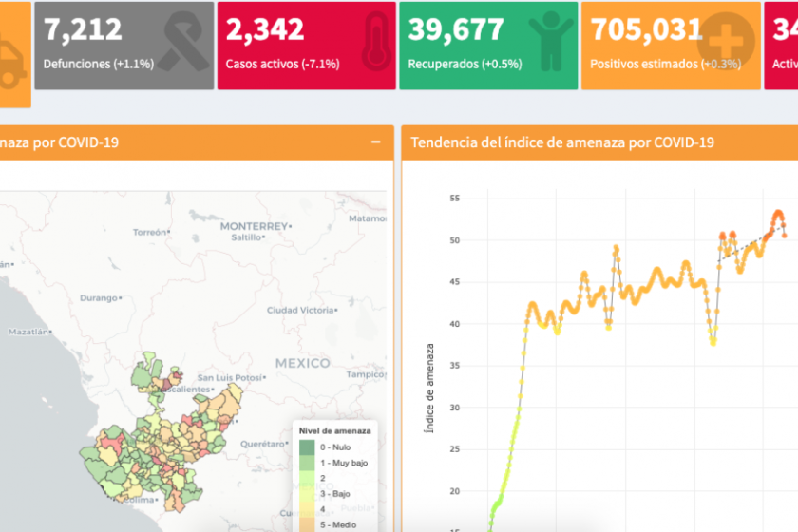Click the San Luis Potosí label on the map
The image size is (798, 532).
(230, 378)
